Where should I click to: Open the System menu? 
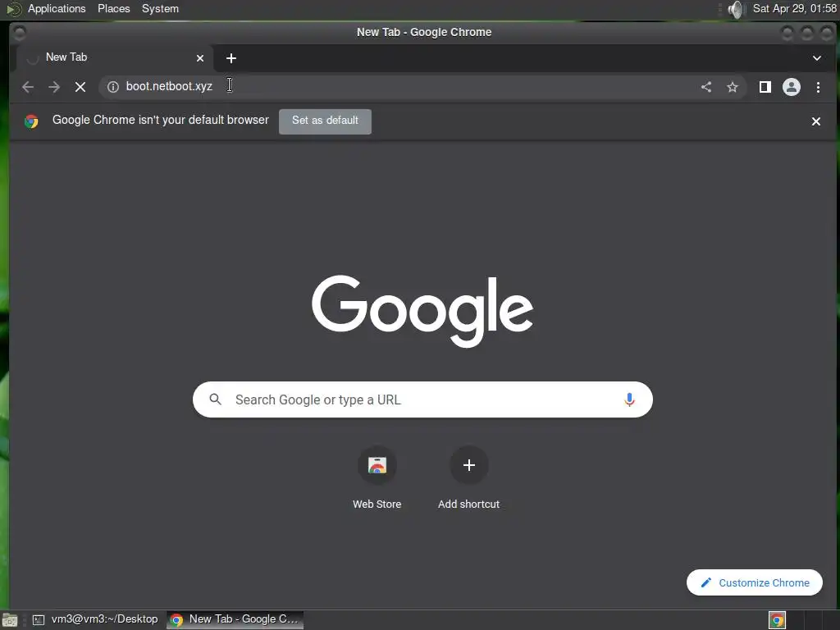(160, 8)
